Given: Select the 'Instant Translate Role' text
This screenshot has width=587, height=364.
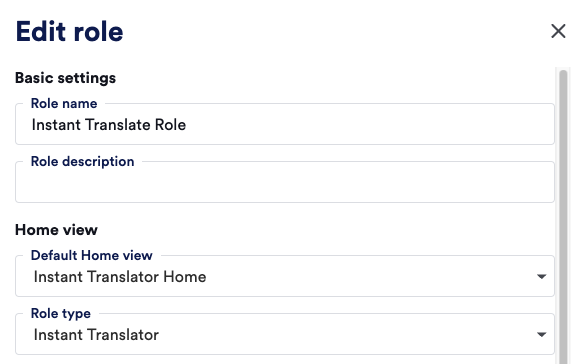Looking at the screenshot, I should (109, 125).
